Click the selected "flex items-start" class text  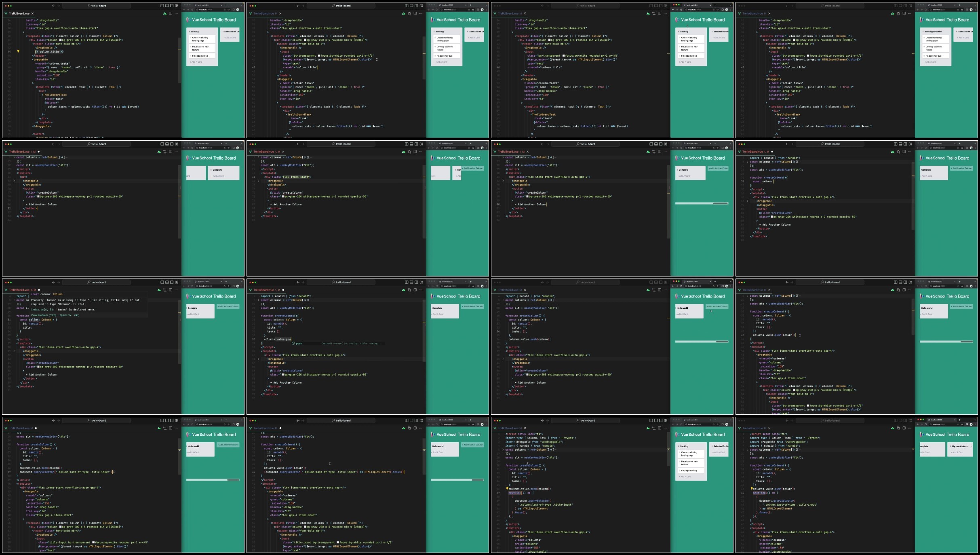pos(295,177)
